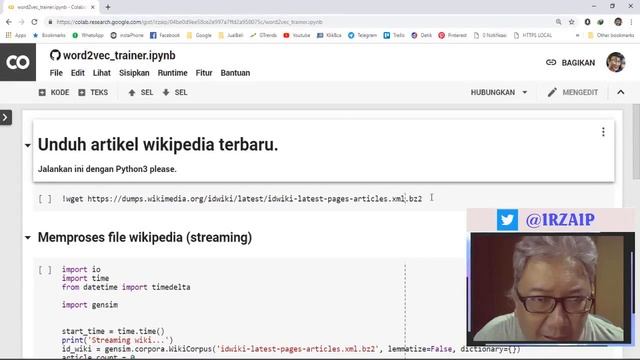This screenshot has width=640, height=360.
Task: Click the Colab CO logo
Action: [x=18, y=62]
